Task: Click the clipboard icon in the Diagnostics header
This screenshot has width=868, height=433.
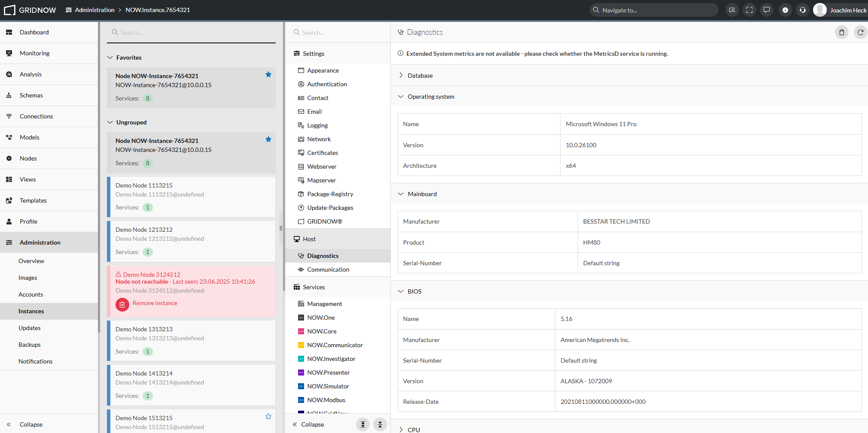Action: pyautogui.click(x=842, y=32)
